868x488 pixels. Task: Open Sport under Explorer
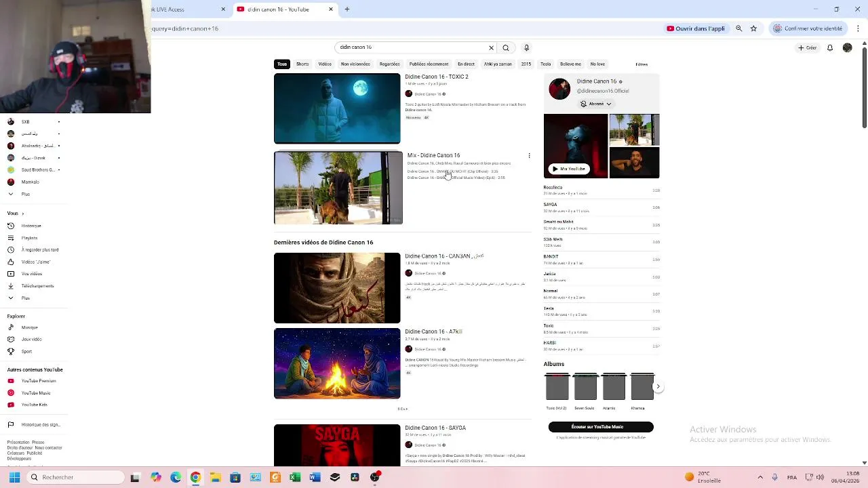(26, 351)
